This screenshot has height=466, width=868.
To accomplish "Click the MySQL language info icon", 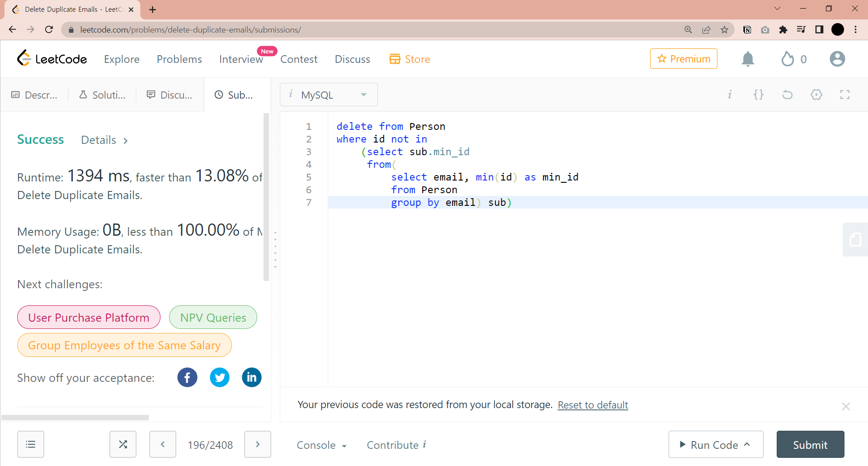I will click(x=291, y=94).
